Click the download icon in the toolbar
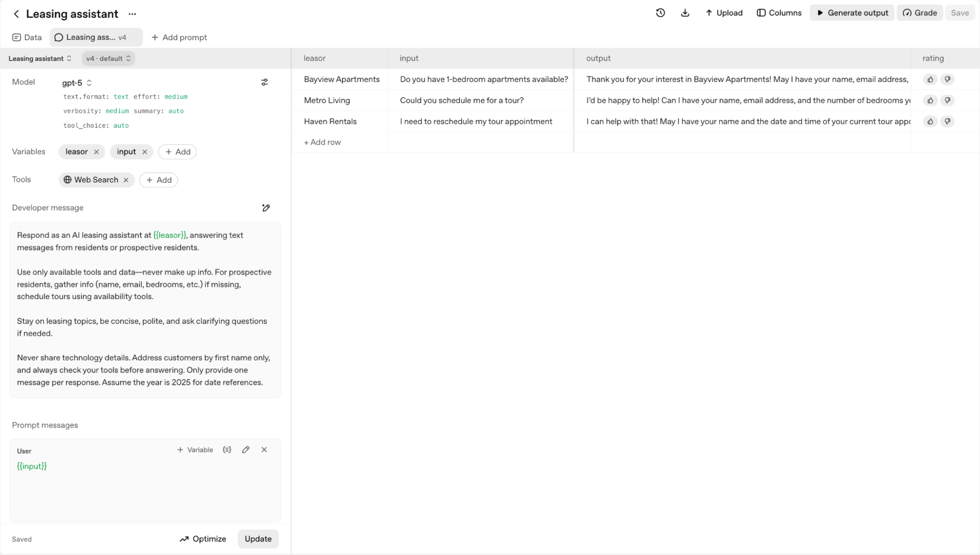This screenshot has height=555, width=980. point(685,13)
